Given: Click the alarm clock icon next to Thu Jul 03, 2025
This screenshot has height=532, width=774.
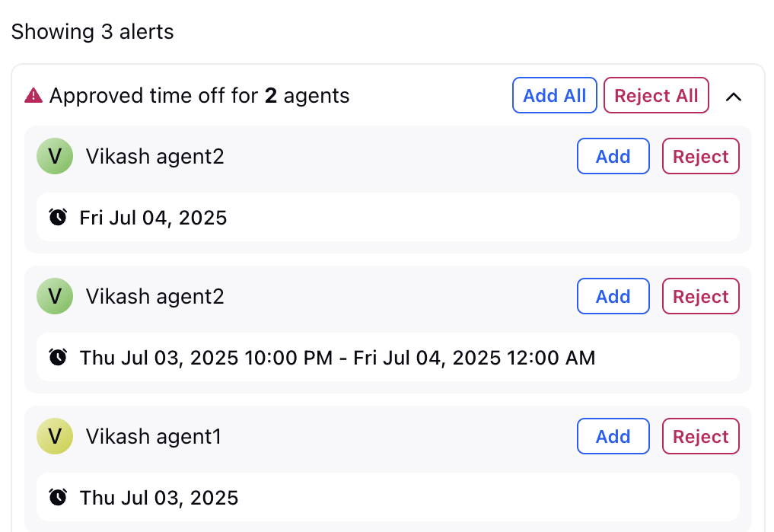Looking at the screenshot, I should [58, 498].
